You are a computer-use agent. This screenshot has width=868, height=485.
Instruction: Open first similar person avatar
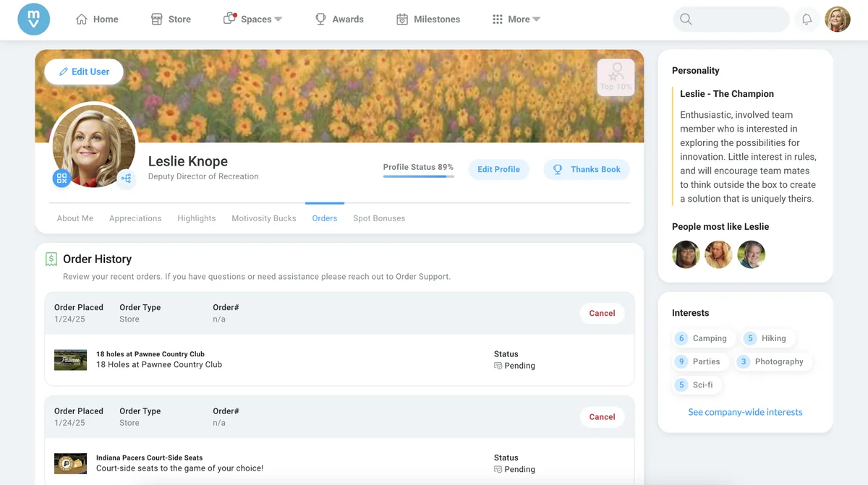pos(686,254)
